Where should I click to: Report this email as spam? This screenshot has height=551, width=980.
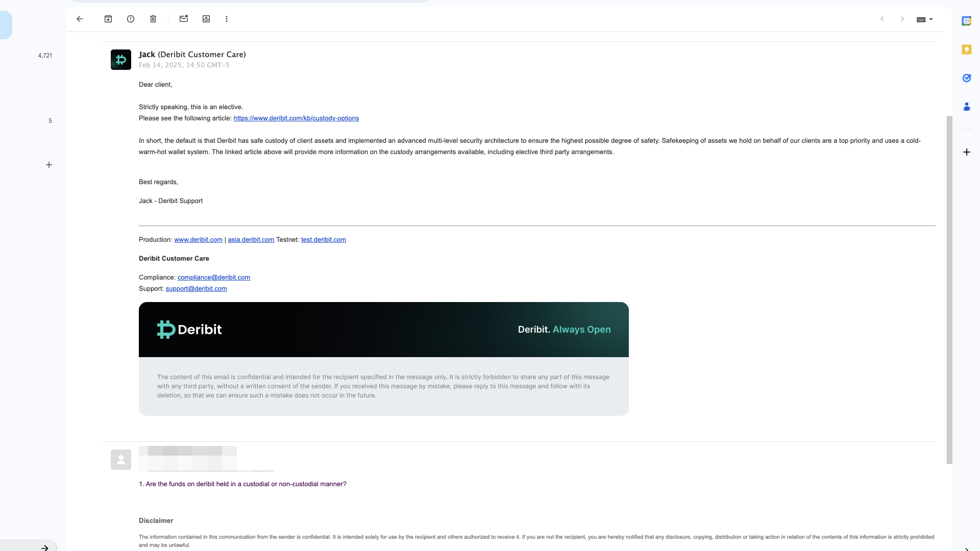click(x=131, y=19)
